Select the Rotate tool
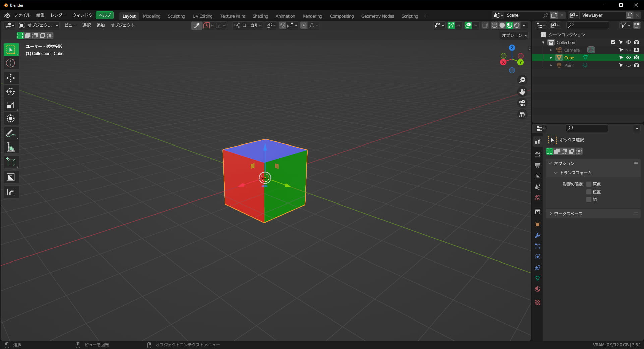Image resolution: width=644 pixels, height=349 pixels. pos(11,92)
